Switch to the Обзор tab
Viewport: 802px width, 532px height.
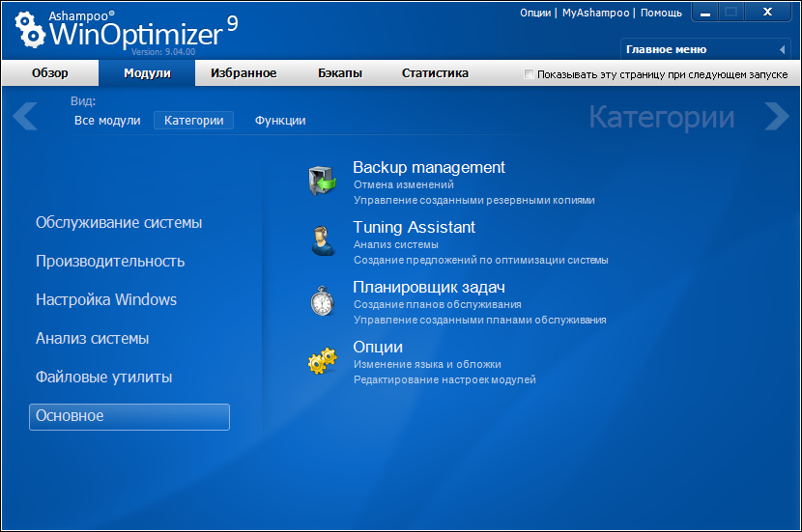50,73
